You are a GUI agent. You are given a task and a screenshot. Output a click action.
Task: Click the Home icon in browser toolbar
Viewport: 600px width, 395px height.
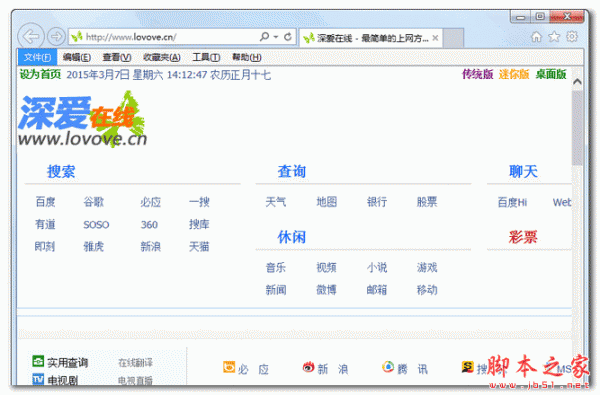tap(536, 37)
